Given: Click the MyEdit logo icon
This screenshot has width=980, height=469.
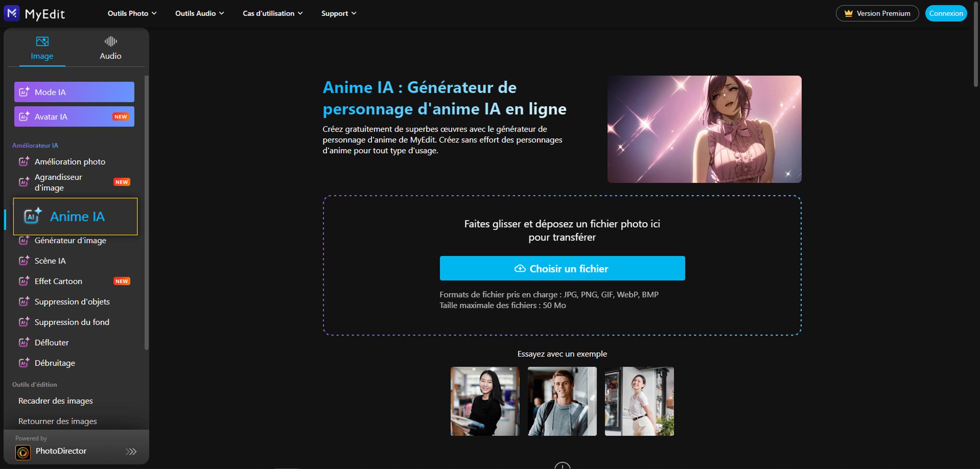Looking at the screenshot, I should 11,13.
